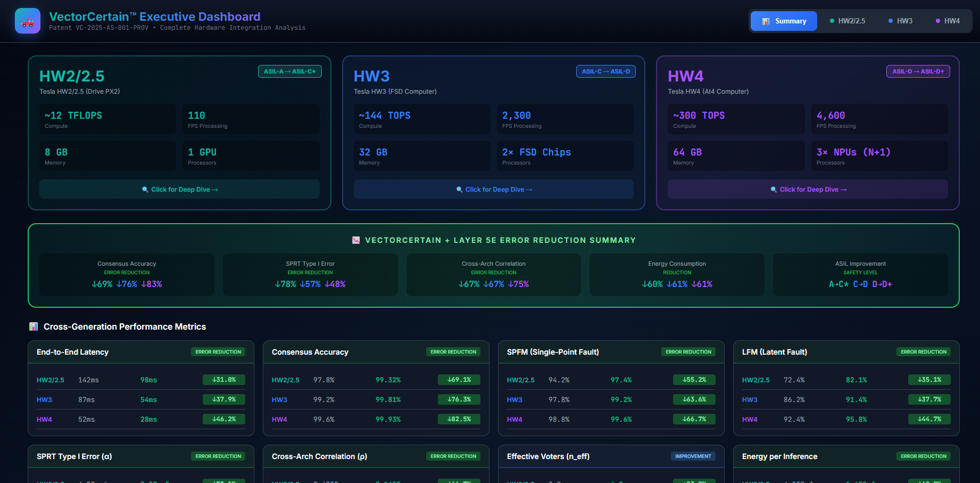
Task: Click the ASIL-D → ASIL-D+ badge
Action: [918, 71]
